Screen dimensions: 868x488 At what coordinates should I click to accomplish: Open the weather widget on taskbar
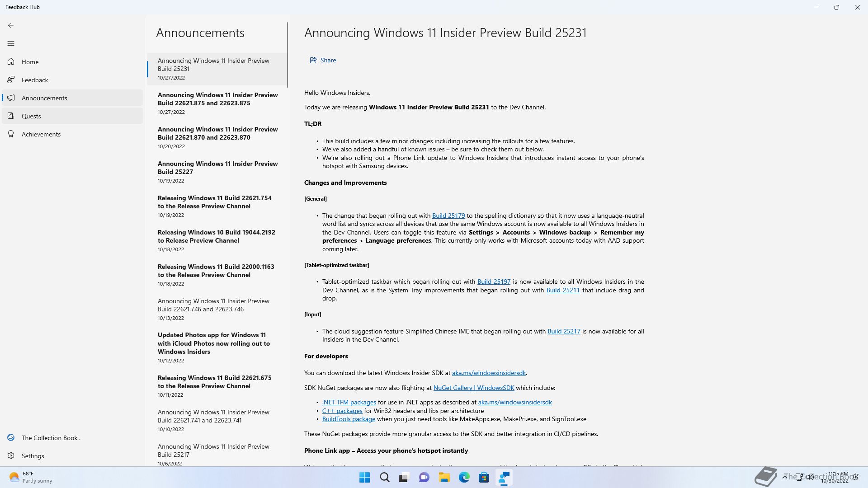point(31,477)
